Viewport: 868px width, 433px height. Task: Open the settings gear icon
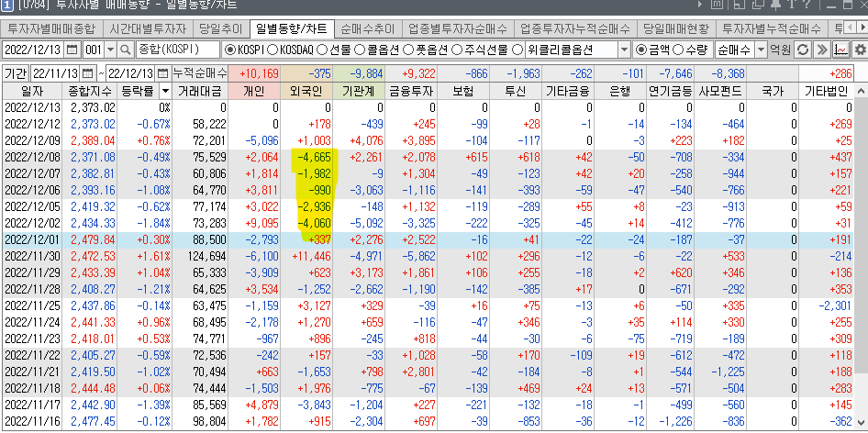[x=859, y=50]
